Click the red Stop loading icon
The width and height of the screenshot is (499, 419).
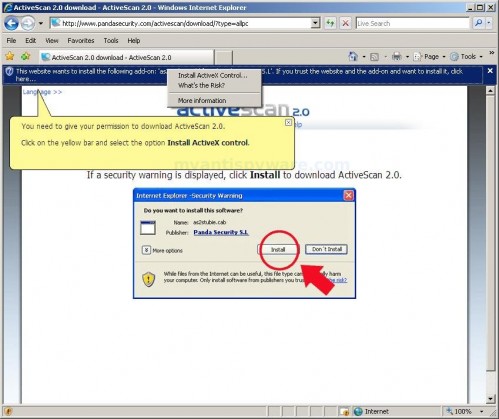346,23
